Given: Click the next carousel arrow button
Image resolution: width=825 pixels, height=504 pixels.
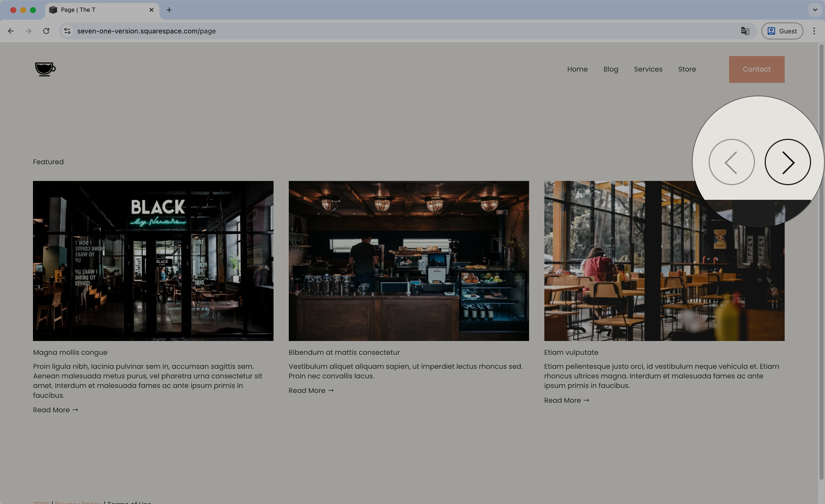Looking at the screenshot, I should [787, 162].
